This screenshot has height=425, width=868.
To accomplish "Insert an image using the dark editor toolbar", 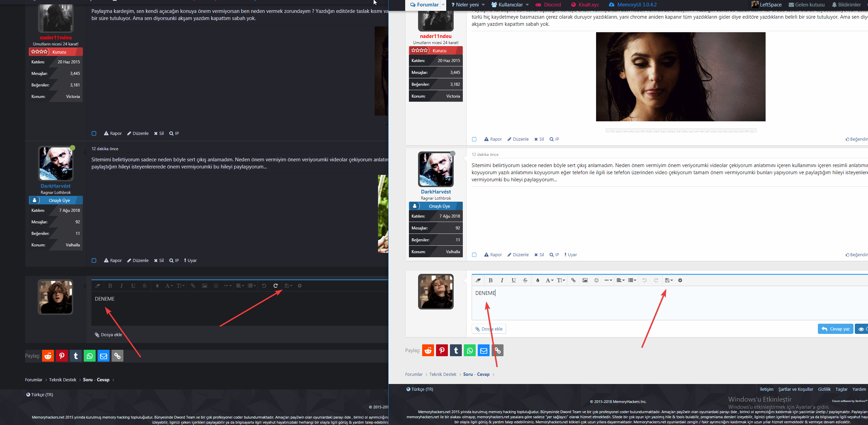I will [204, 286].
